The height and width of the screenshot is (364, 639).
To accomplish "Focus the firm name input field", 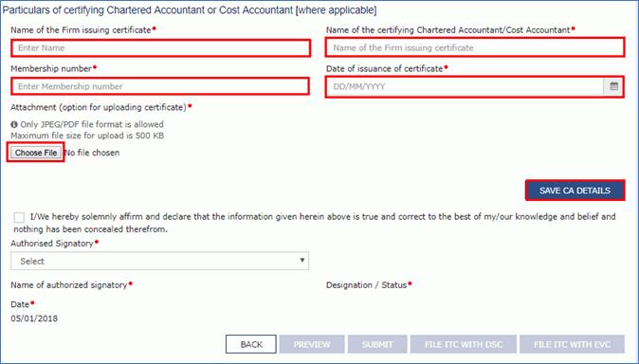I will 161,48.
